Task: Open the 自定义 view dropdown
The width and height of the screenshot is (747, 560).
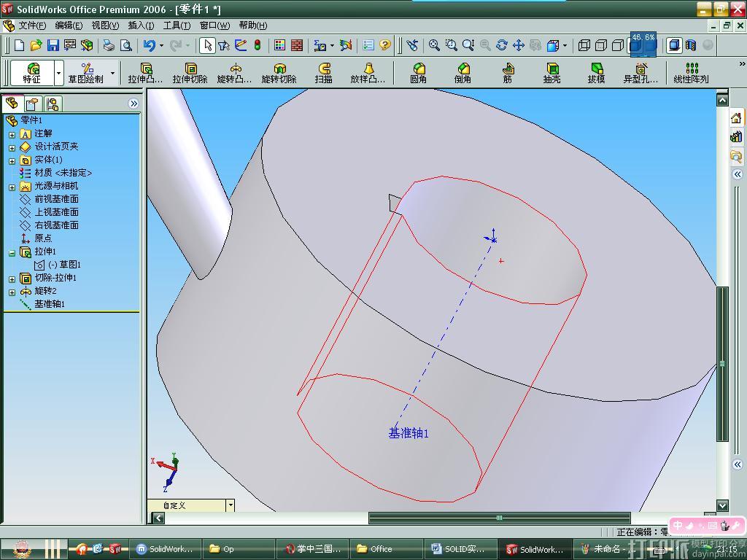Action: [231, 505]
